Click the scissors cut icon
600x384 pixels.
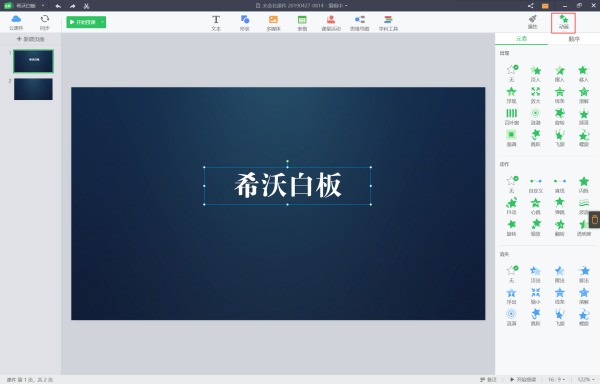point(86,6)
